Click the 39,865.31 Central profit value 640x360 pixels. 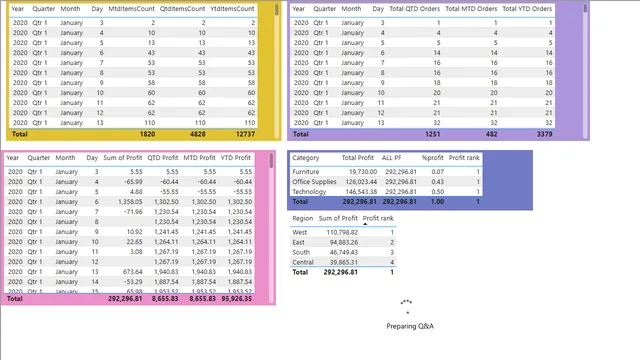pos(344,262)
